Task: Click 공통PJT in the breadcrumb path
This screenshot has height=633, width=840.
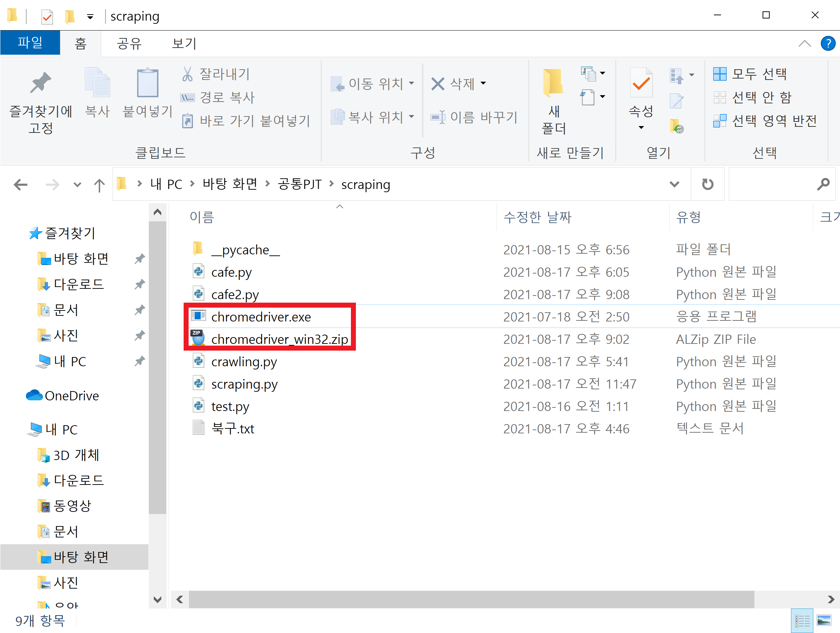Action: [x=300, y=185]
